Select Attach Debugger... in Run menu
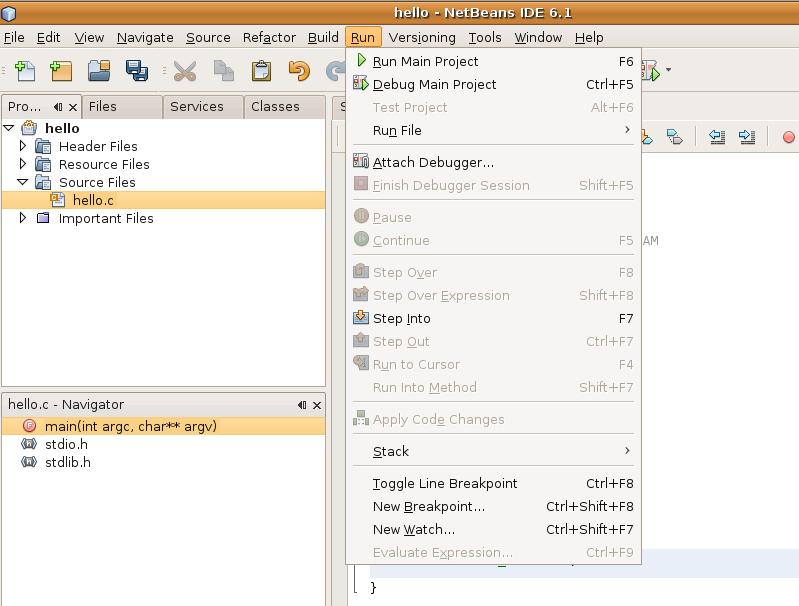This screenshot has width=799, height=606. pyautogui.click(x=493, y=162)
